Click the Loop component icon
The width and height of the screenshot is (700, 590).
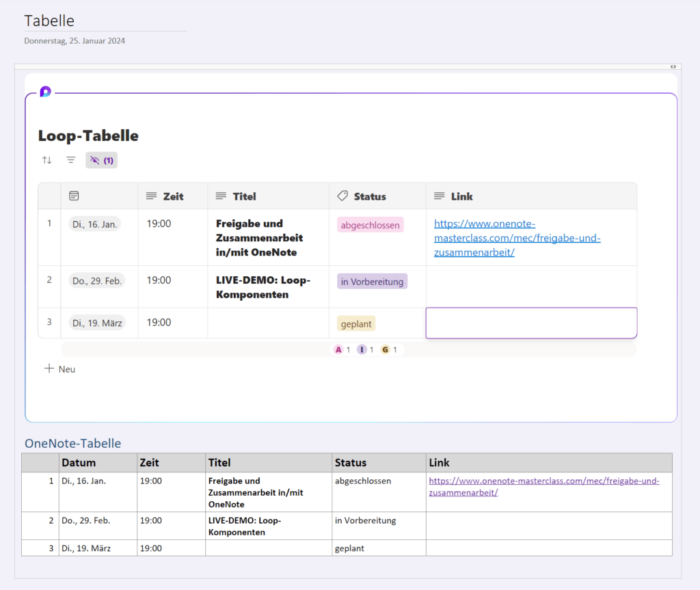click(x=46, y=92)
